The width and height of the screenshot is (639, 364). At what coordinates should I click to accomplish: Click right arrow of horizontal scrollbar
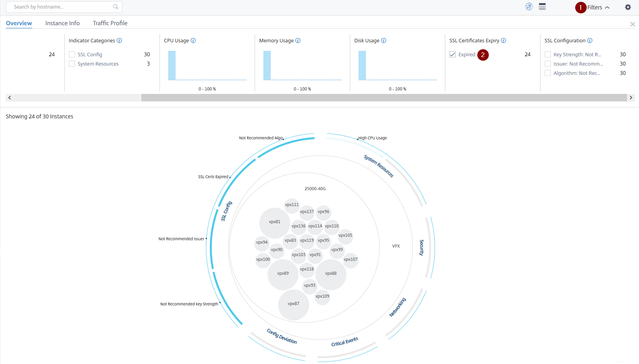click(631, 97)
